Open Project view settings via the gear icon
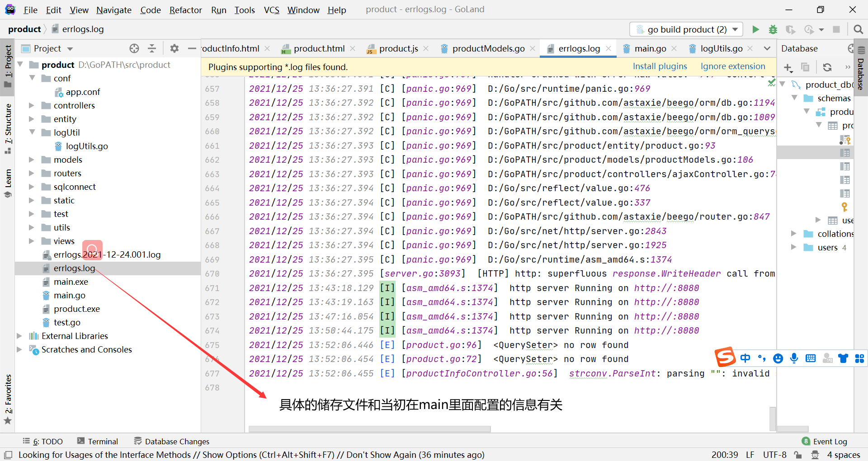 click(174, 48)
